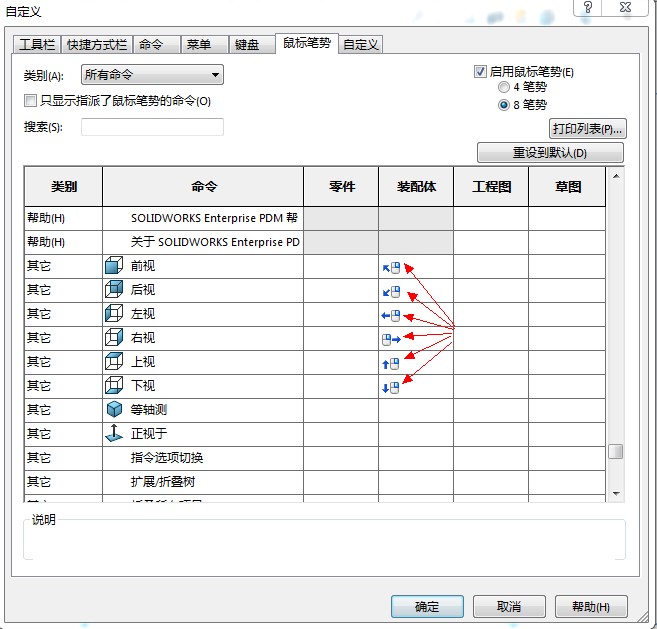Click the 装配体 cell in 正视于 row
Viewport: 657px width, 629px height.
(416, 434)
